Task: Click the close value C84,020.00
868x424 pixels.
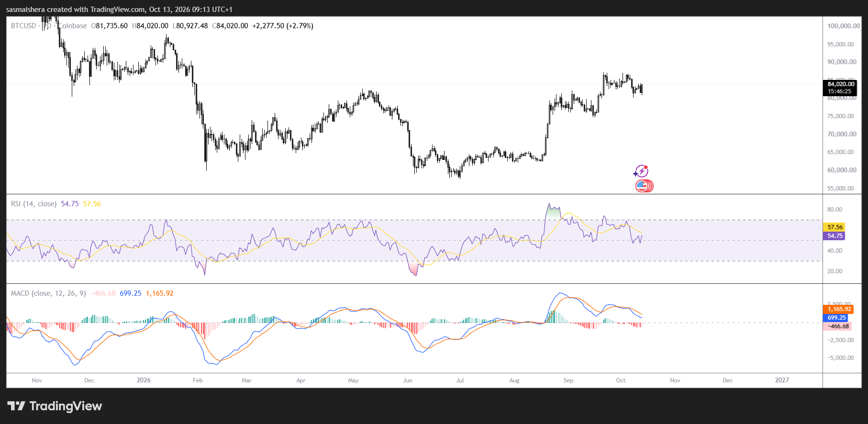Action: click(230, 26)
